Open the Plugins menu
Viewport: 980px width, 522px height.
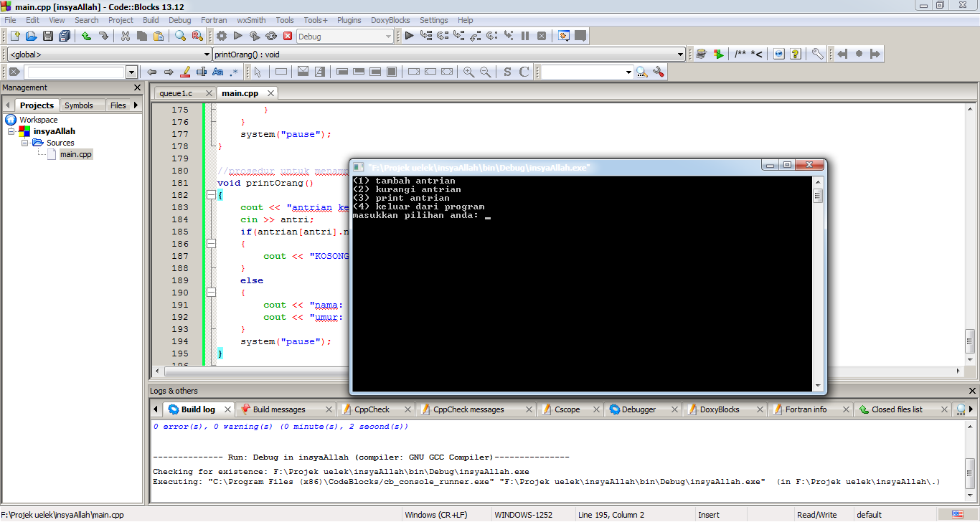(x=349, y=20)
